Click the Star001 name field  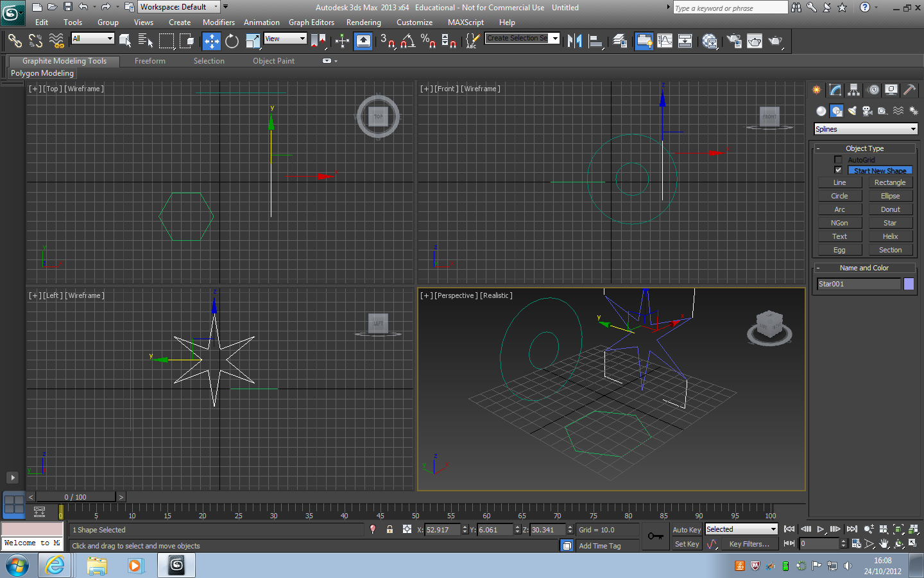click(x=859, y=283)
